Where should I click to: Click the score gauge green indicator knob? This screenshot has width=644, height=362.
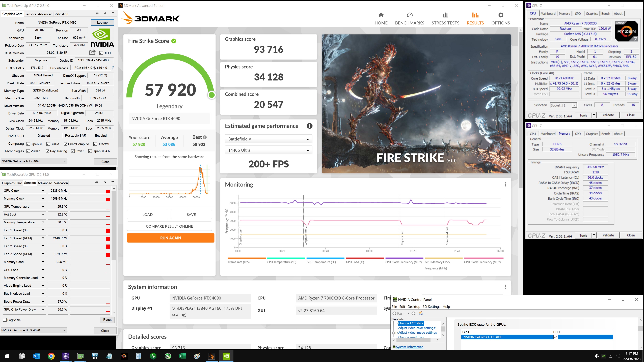pyautogui.click(x=211, y=95)
